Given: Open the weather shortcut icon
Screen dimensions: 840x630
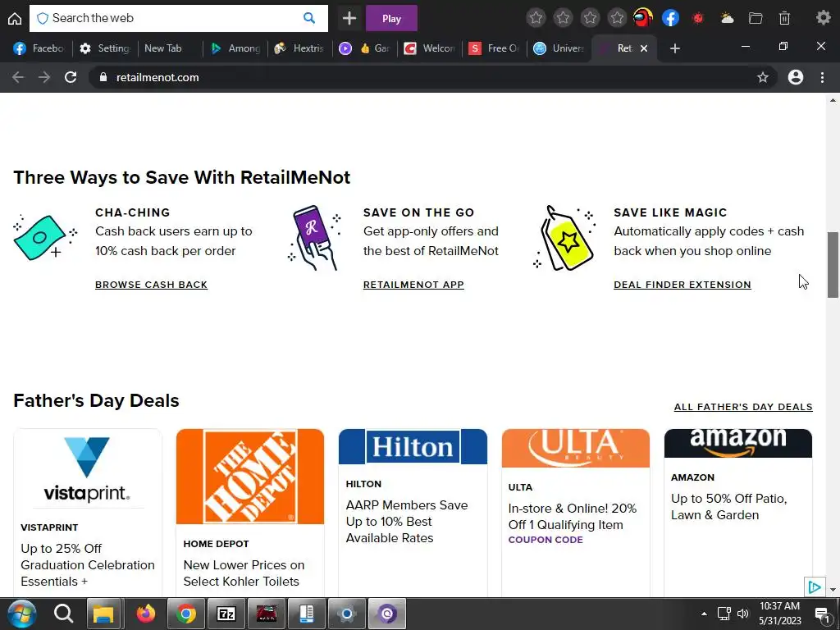Looking at the screenshot, I should [727, 18].
